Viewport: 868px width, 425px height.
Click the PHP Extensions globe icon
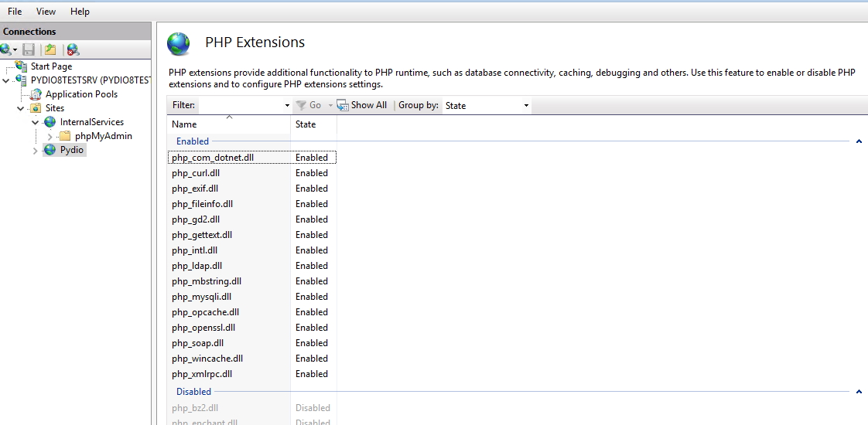[x=178, y=44]
